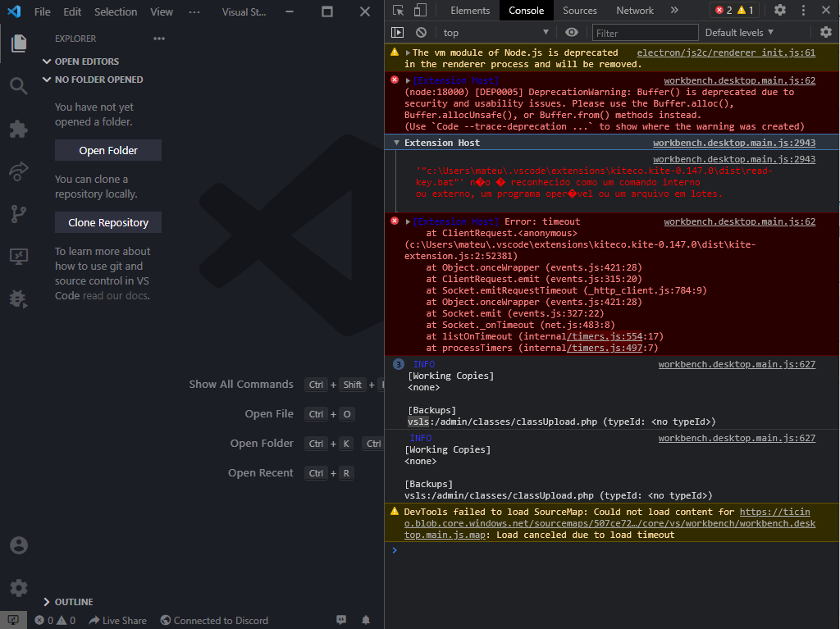
Task: Click the notifications bell in status bar
Action: 365,620
